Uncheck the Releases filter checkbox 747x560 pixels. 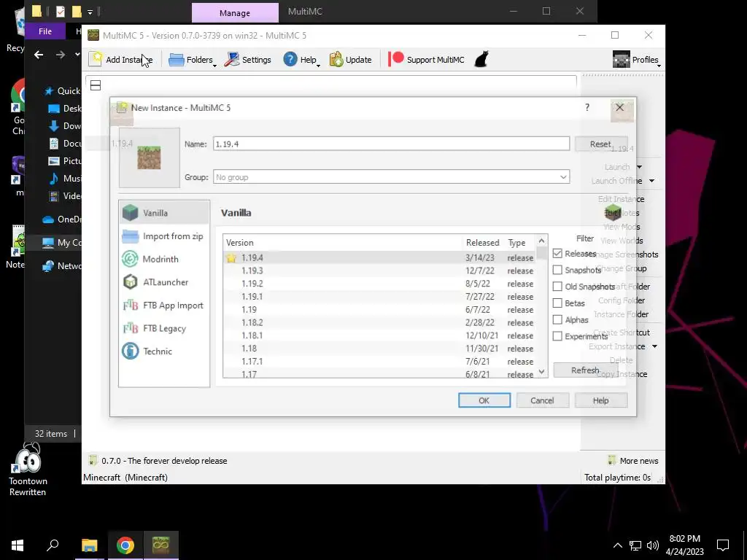tap(557, 253)
